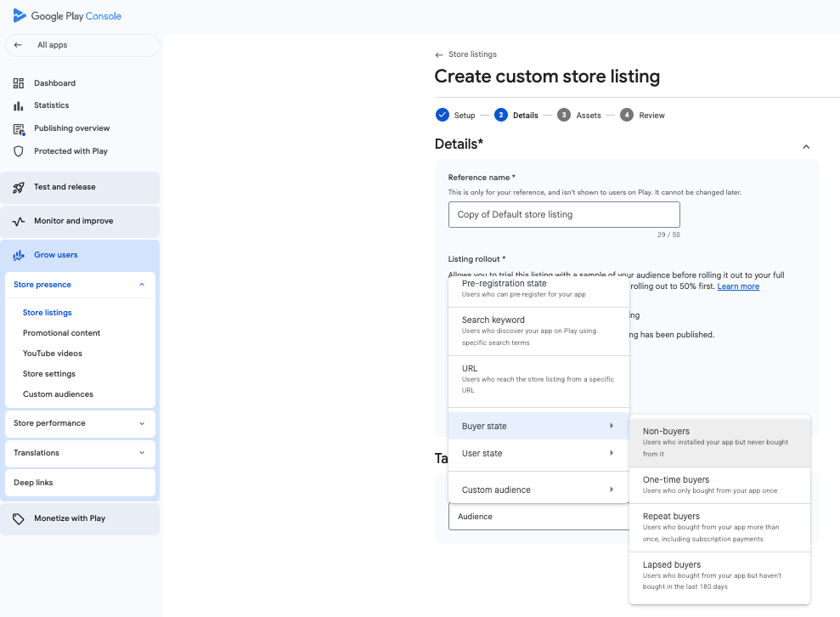
Task: Click the Review step label
Action: pyautogui.click(x=651, y=116)
